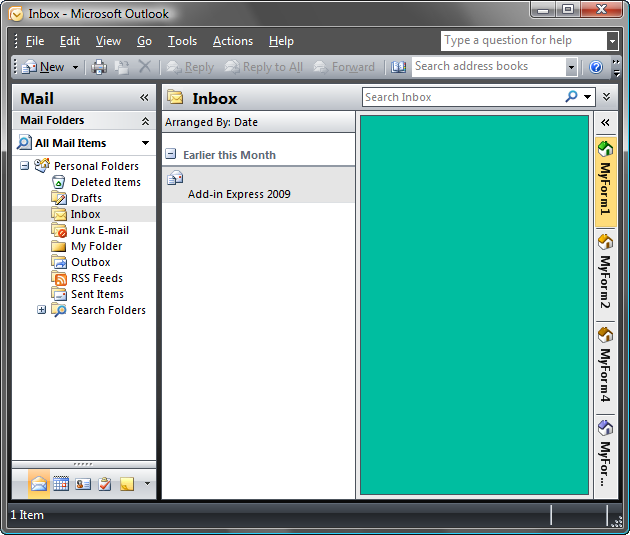The width and height of the screenshot is (630, 535).
Task: Click the message envelope icon in list
Action: [175, 178]
